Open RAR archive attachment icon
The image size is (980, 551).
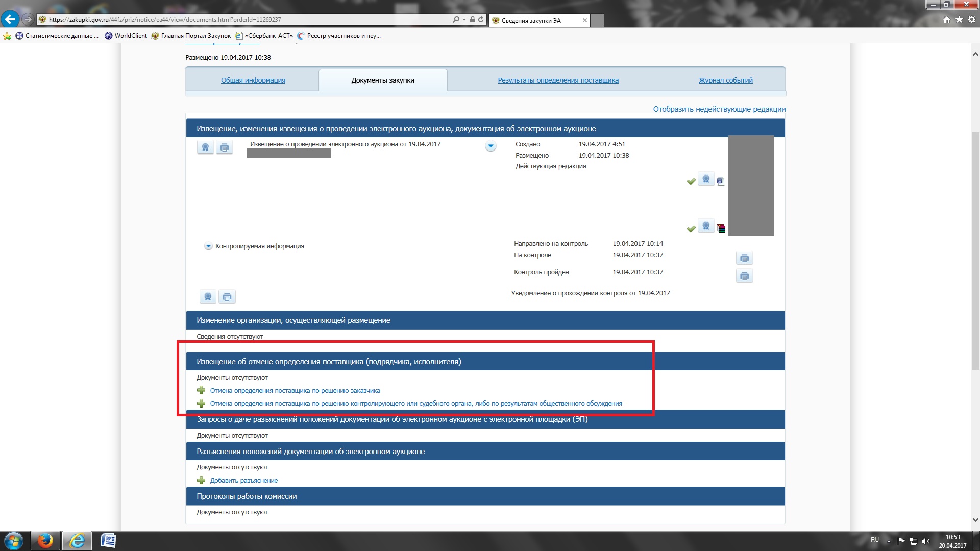721,228
